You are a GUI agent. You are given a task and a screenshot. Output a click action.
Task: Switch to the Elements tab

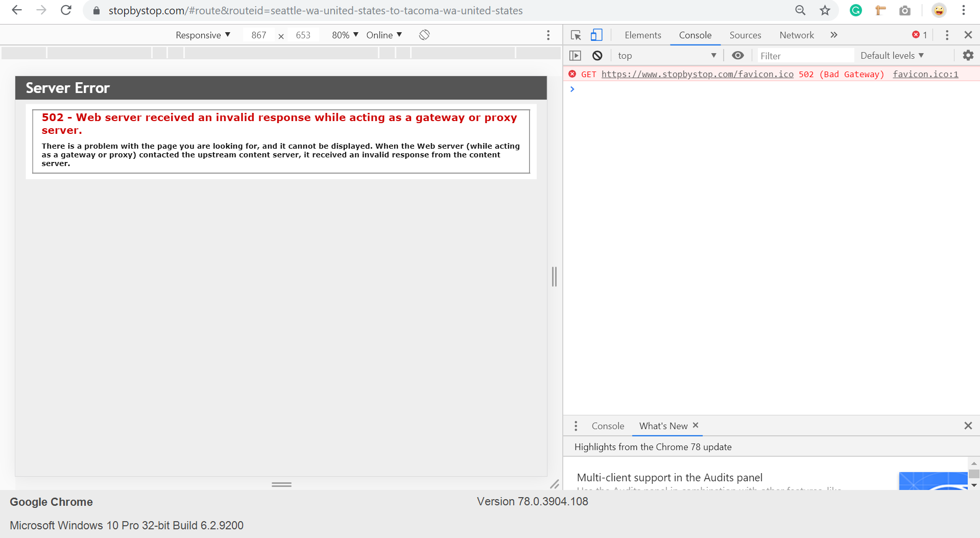[x=642, y=35]
